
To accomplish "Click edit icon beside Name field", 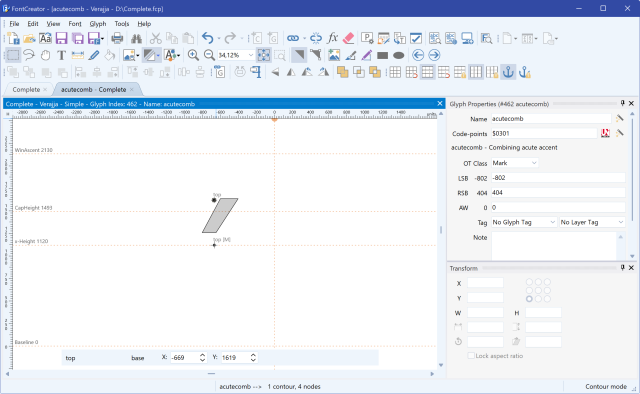I will (620, 118).
